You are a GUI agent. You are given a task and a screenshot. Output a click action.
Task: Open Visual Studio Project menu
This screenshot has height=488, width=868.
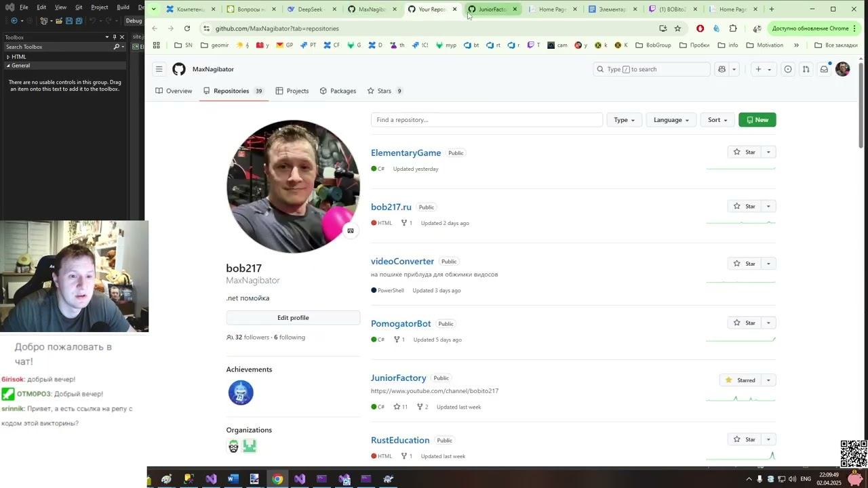(x=100, y=7)
